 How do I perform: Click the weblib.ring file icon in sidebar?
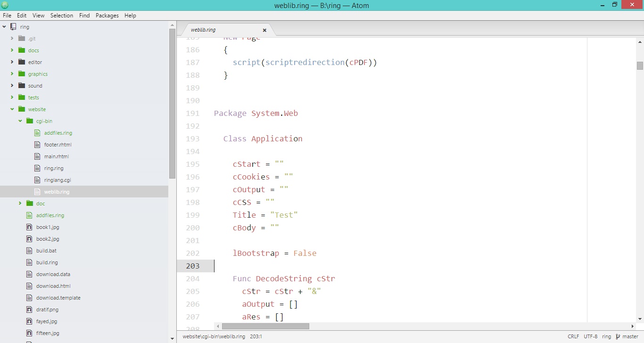37,192
